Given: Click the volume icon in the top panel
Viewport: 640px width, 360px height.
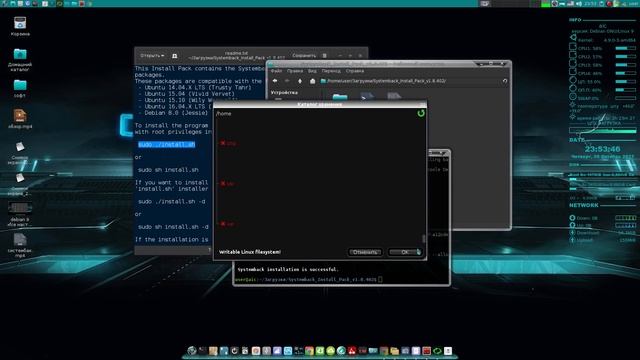Looking at the screenshot, I should tap(579, 4).
